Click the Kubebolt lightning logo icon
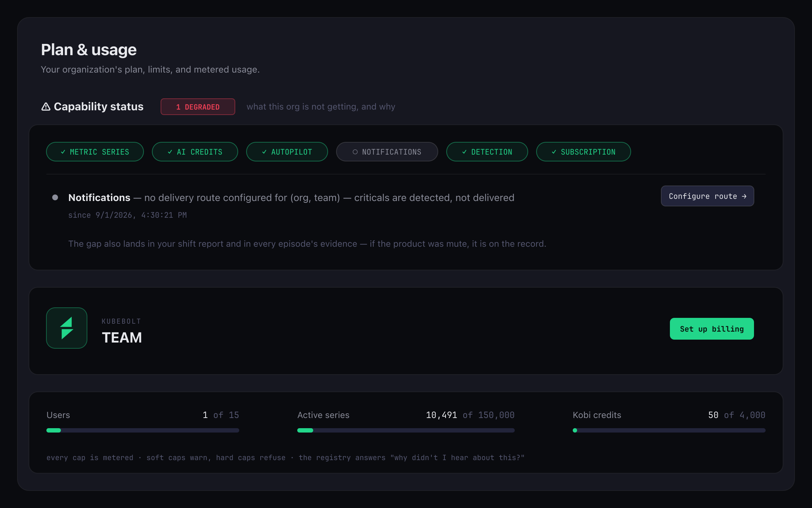Screen dimensions: 812x508 click(67, 328)
